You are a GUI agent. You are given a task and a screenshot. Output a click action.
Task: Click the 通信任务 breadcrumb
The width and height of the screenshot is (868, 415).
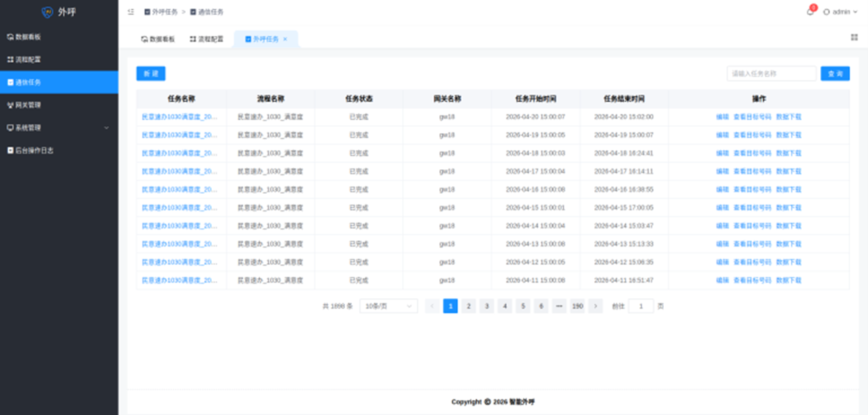click(207, 12)
